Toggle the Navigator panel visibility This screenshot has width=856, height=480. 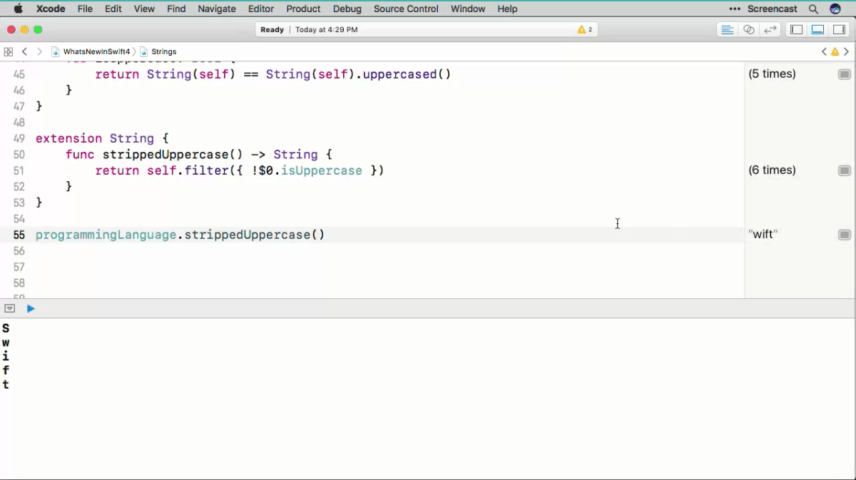(x=798, y=30)
